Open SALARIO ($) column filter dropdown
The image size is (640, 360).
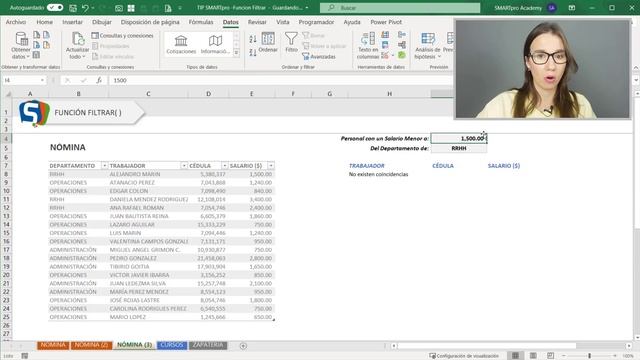pos(271,166)
